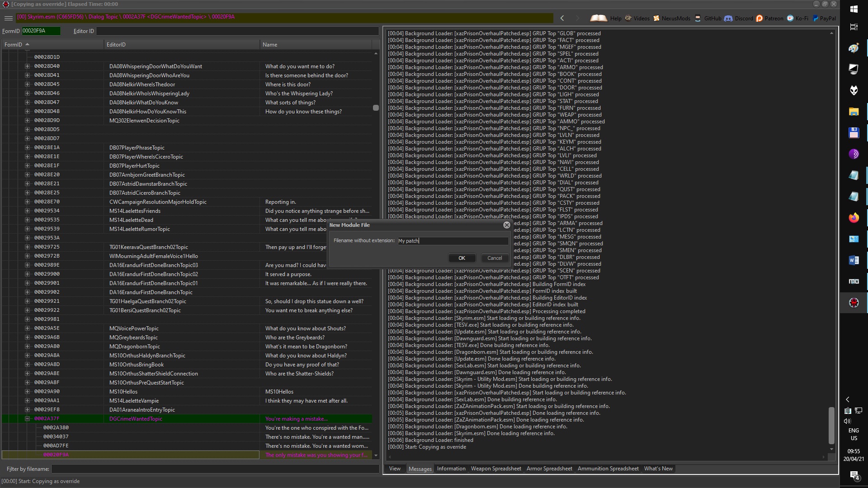Confirm the new module with OK
Image resolution: width=868 pixels, height=488 pixels.
coord(462,258)
